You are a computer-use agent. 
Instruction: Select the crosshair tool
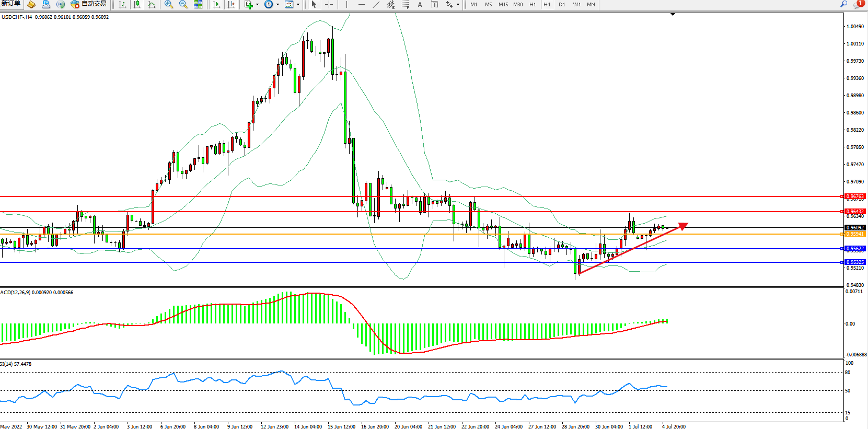pos(329,4)
